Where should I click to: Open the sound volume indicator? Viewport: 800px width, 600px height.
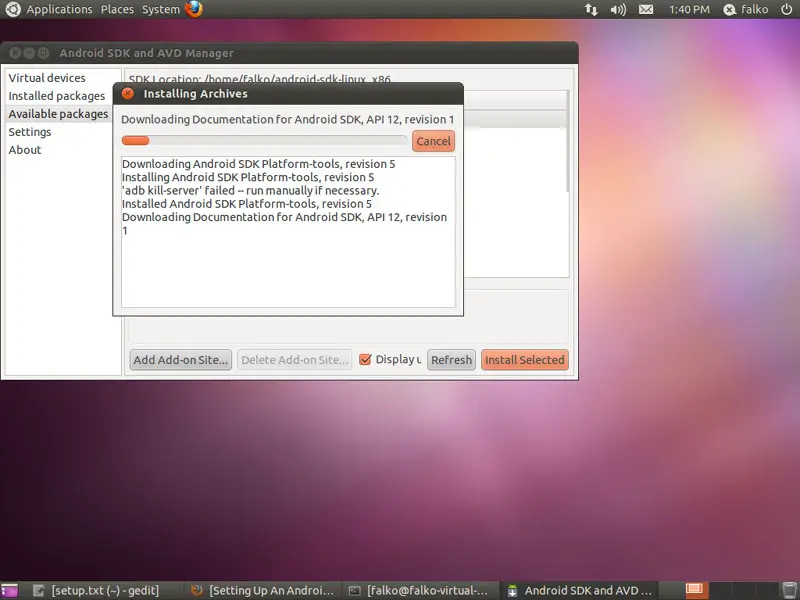click(x=618, y=9)
